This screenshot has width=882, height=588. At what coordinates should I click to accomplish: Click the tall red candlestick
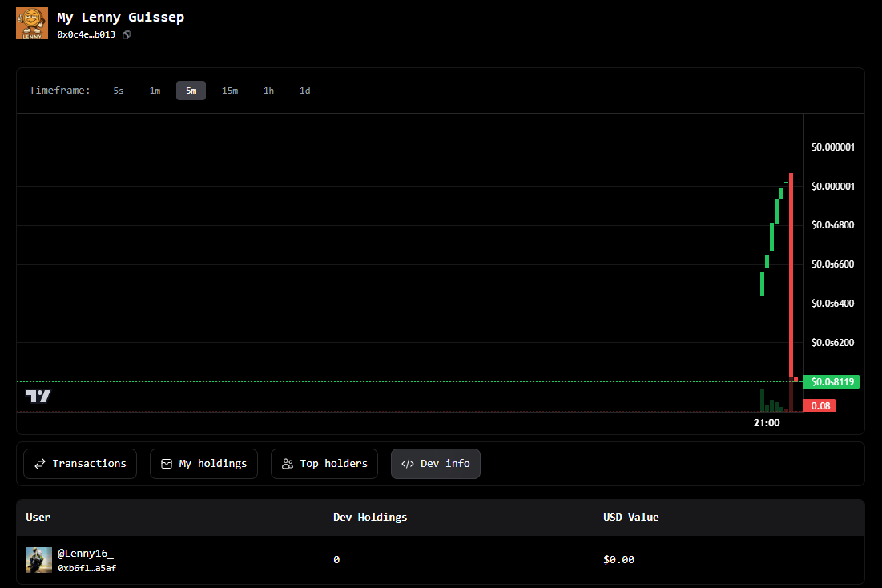coord(791,272)
